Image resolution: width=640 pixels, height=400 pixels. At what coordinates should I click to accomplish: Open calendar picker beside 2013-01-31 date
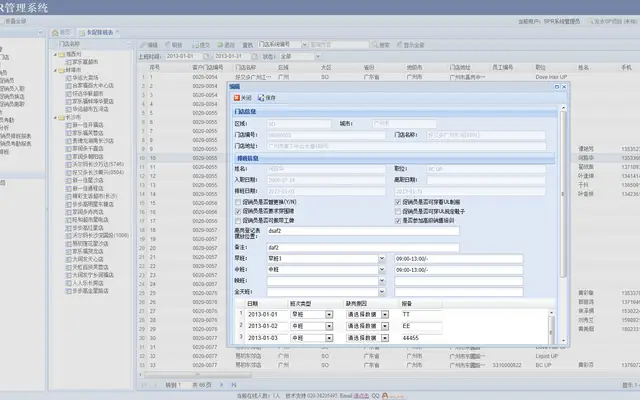click(255, 56)
